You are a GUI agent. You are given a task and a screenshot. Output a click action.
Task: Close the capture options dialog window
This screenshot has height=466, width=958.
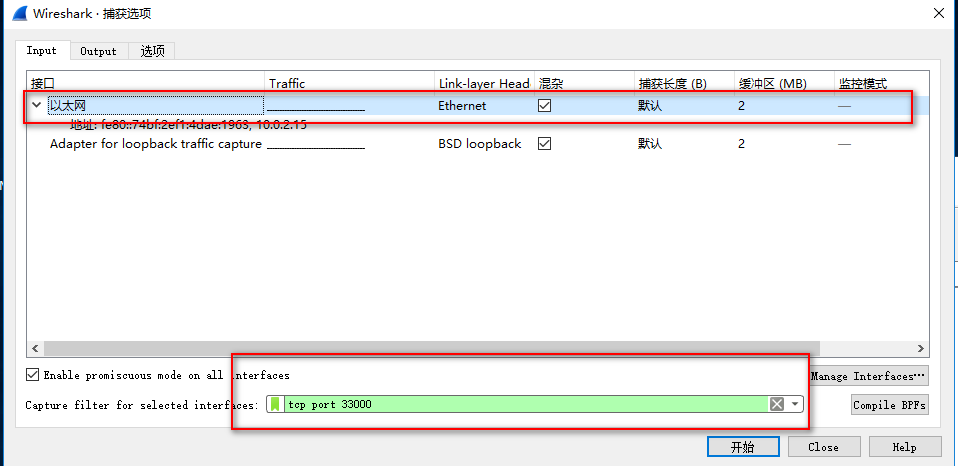click(938, 13)
